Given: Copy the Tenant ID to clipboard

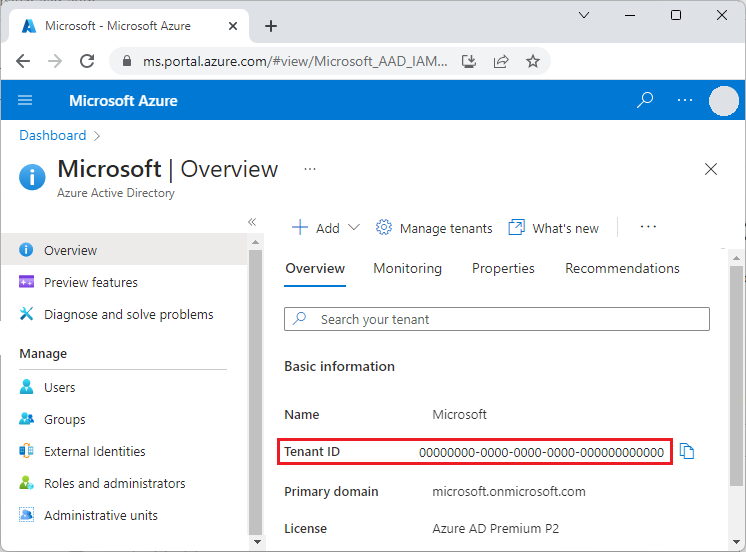Looking at the screenshot, I should pyautogui.click(x=687, y=452).
